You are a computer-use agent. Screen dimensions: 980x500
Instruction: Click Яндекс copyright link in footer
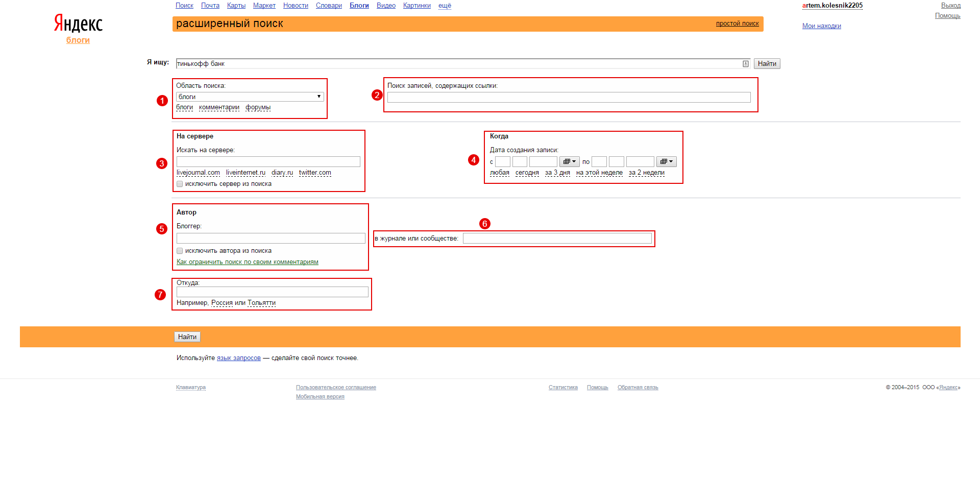pos(948,388)
